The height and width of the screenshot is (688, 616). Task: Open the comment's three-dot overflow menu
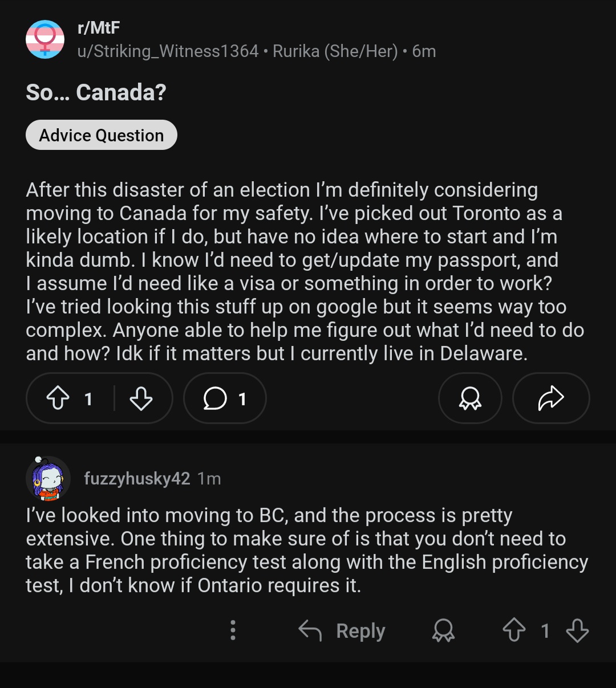(x=233, y=630)
